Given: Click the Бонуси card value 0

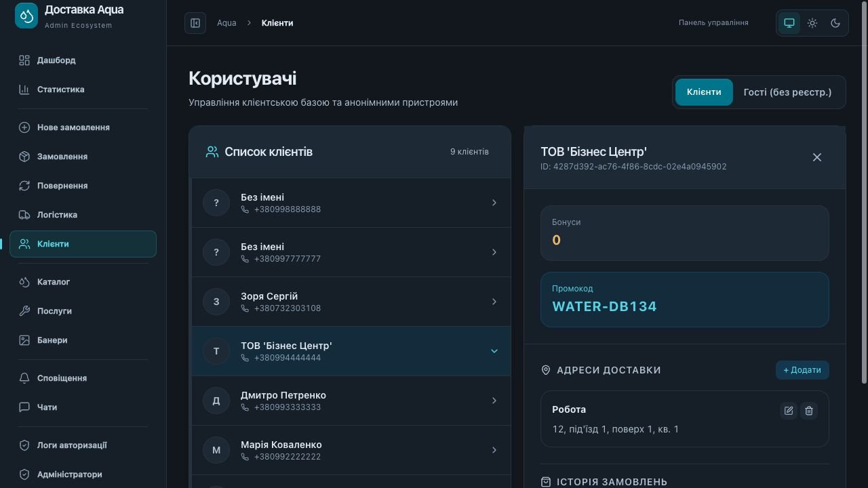Looking at the screenshot, I should pos(556,240).
